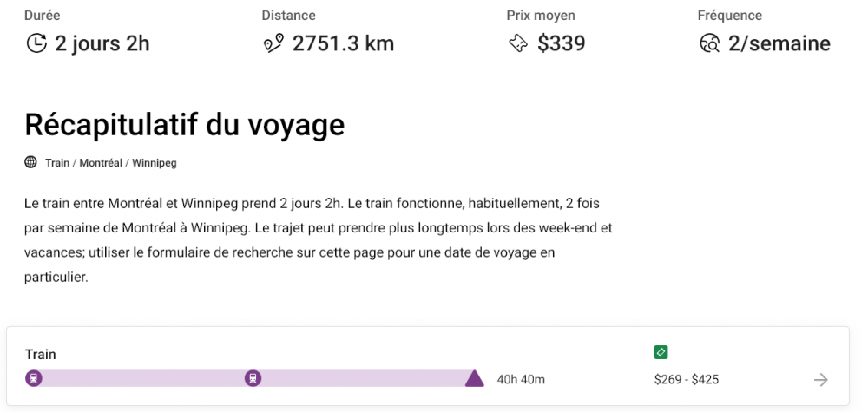Click the route pin icon beside distance
The image size is (868, 412).
coord(273,43)
